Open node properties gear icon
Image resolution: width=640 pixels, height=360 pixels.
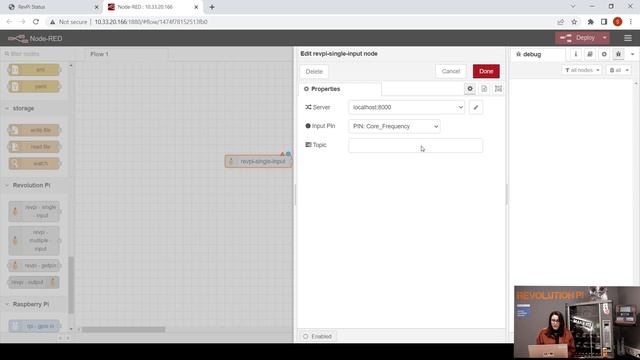coord(470,89)
